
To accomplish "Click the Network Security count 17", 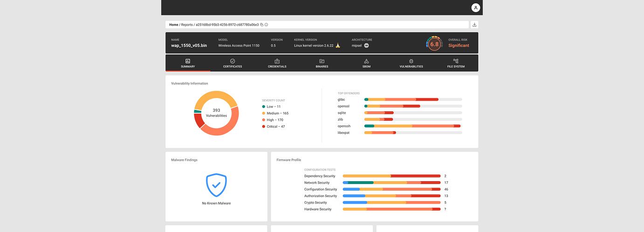I will tap(446, 183).
